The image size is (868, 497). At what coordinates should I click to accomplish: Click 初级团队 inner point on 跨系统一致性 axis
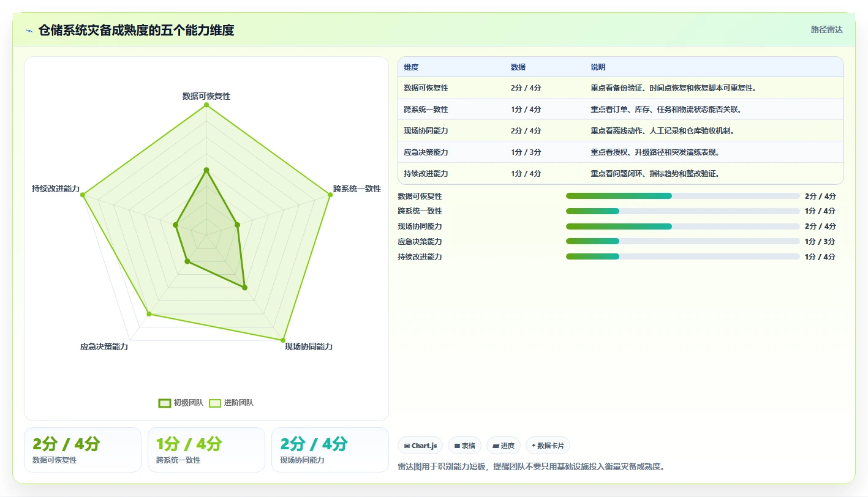tap(238, 225)
